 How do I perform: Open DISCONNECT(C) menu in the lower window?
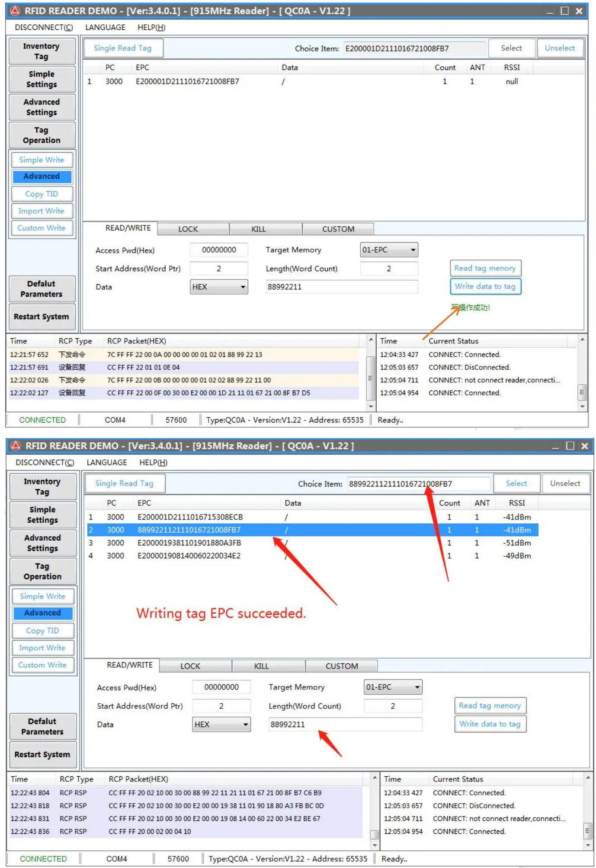(x=45, y=462)
